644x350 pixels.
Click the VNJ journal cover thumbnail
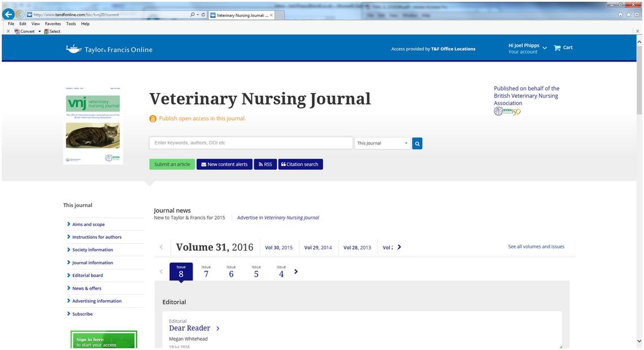93,125
